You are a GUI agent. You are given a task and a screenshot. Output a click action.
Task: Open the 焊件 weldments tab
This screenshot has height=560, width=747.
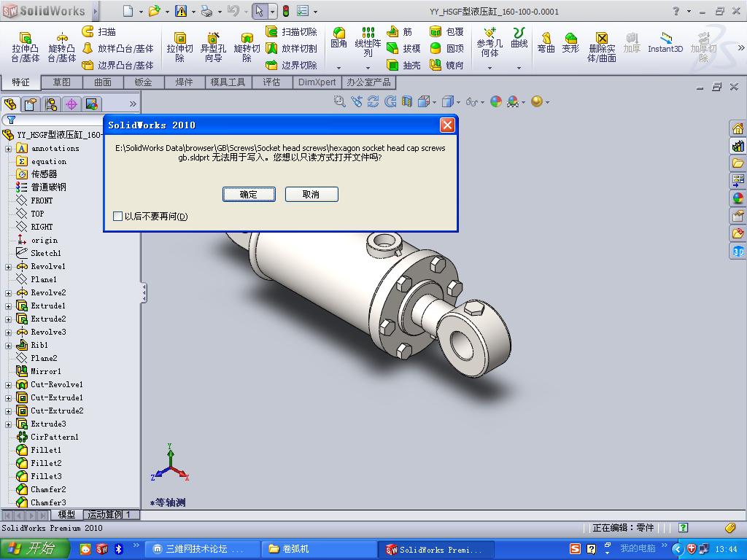184,82
